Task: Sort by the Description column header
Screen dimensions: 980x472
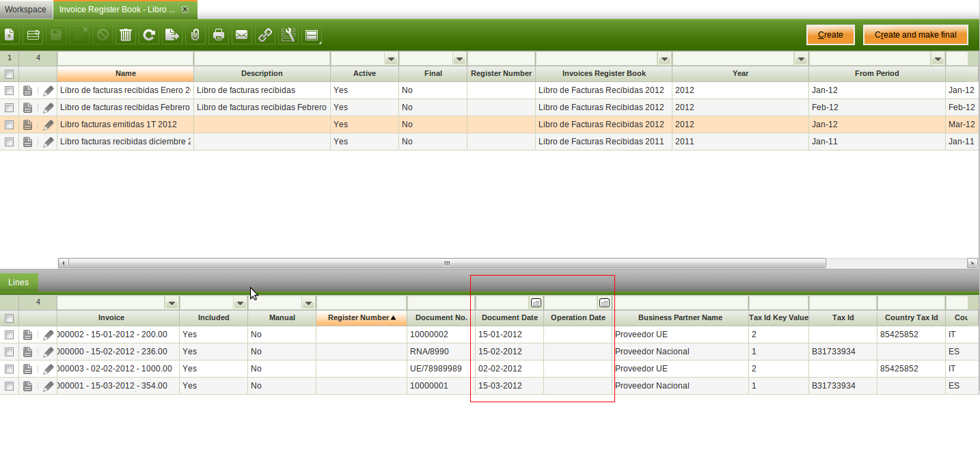Action: (262, 73)
